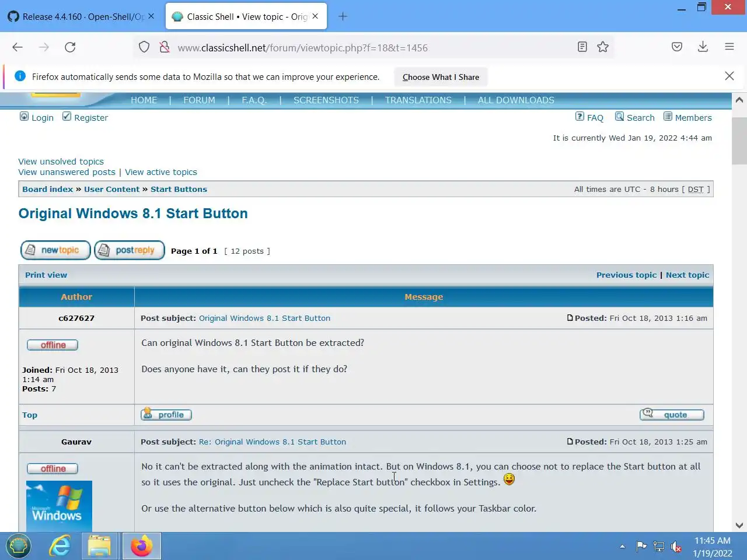
Task: Go to Board index breadcrumb
Action: 47,189
